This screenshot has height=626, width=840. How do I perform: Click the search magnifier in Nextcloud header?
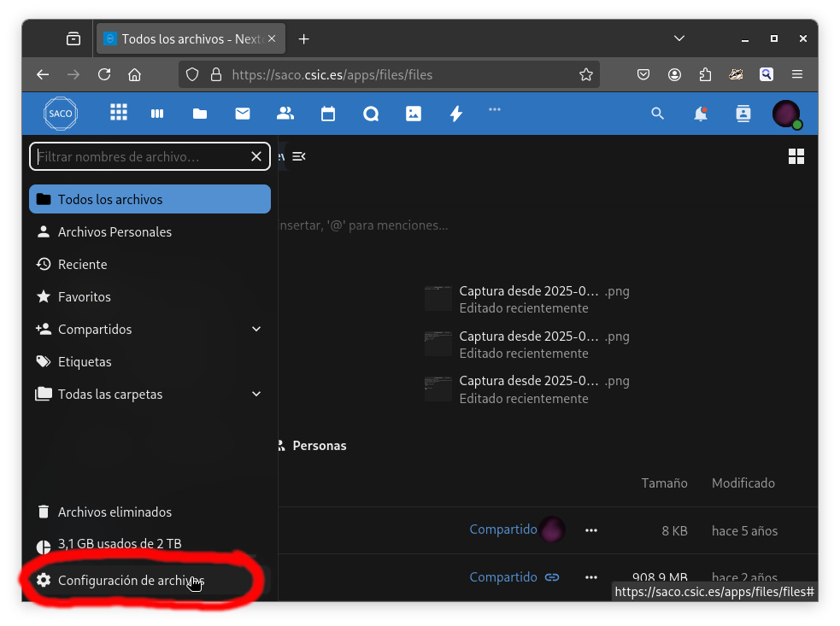tap(657, 114)
